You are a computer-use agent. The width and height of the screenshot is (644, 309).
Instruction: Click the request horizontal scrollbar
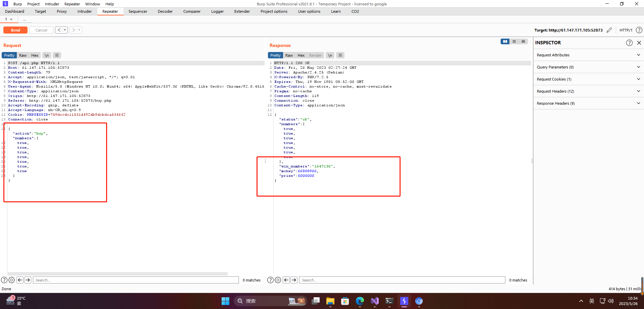118,274
